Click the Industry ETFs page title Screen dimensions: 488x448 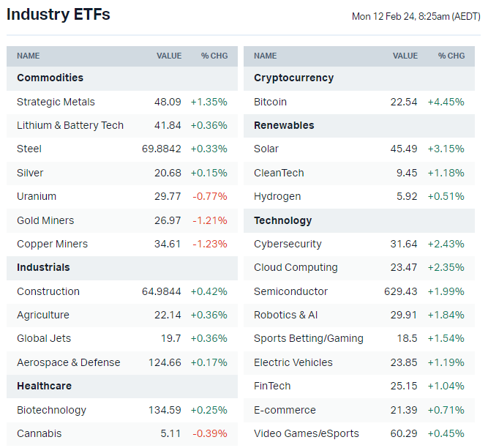point(59,14)
